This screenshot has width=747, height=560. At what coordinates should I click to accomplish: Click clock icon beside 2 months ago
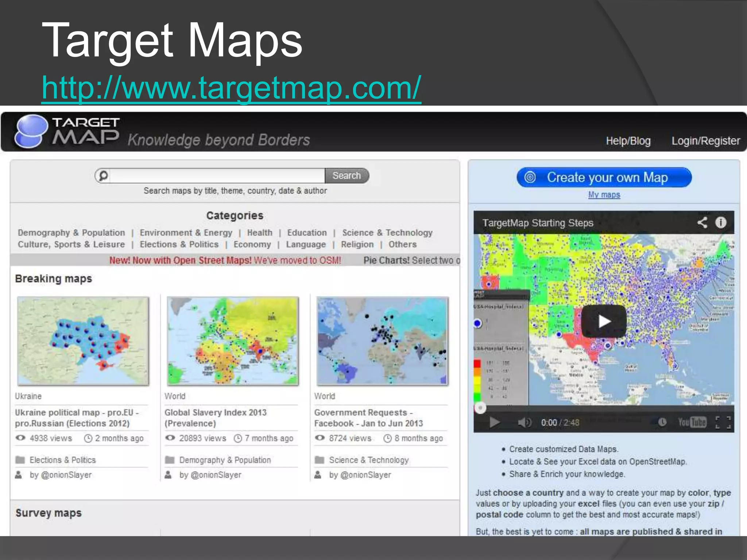click(x=88, y=438)
